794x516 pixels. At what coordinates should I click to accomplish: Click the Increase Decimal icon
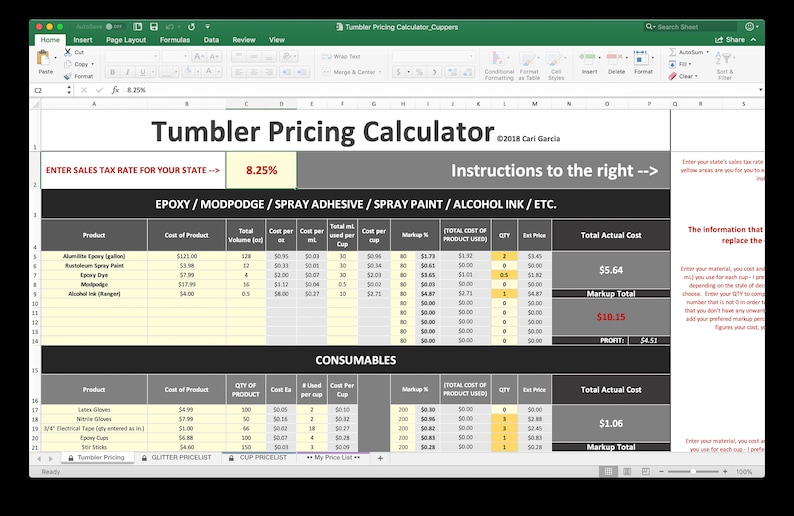point(451,72)
